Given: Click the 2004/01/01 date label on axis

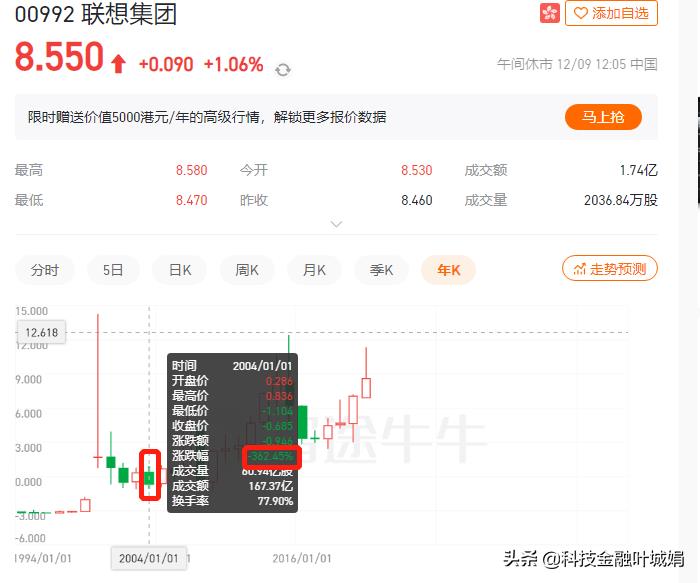Looking at the screenshot, I should (149, 558).
